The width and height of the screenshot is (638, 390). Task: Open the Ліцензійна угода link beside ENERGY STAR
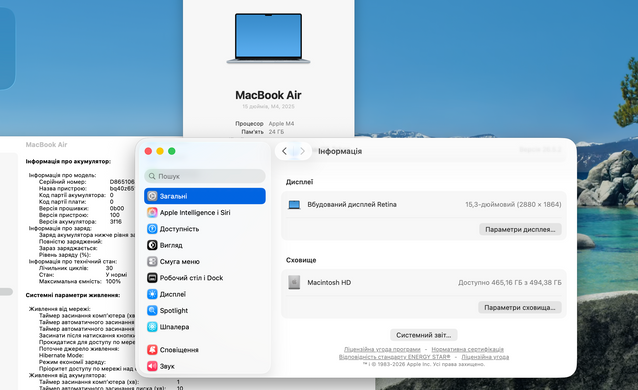point(485,357)
